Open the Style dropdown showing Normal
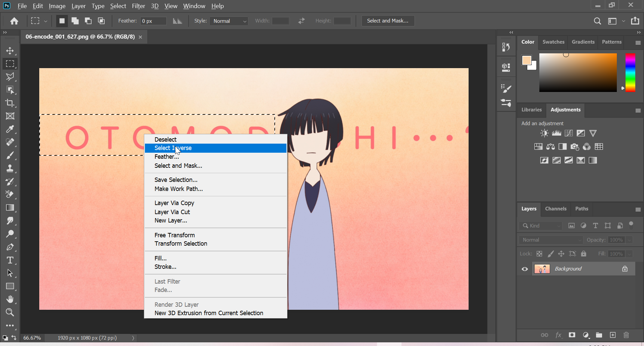 coord(229,21)
